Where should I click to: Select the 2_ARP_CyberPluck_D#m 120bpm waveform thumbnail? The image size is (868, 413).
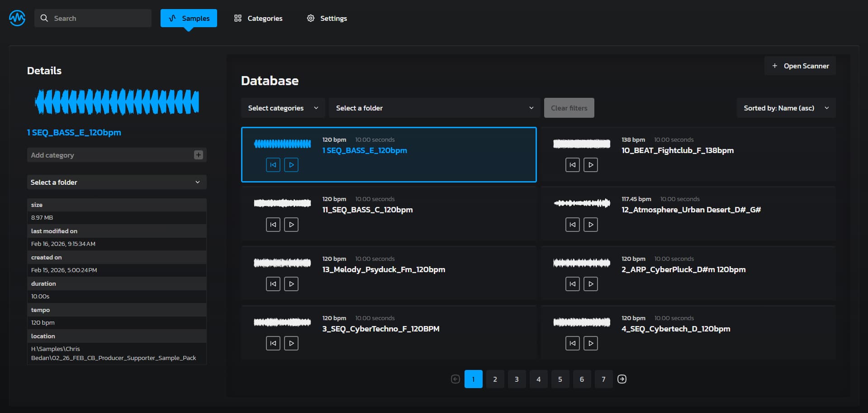(x=582, y=263)
